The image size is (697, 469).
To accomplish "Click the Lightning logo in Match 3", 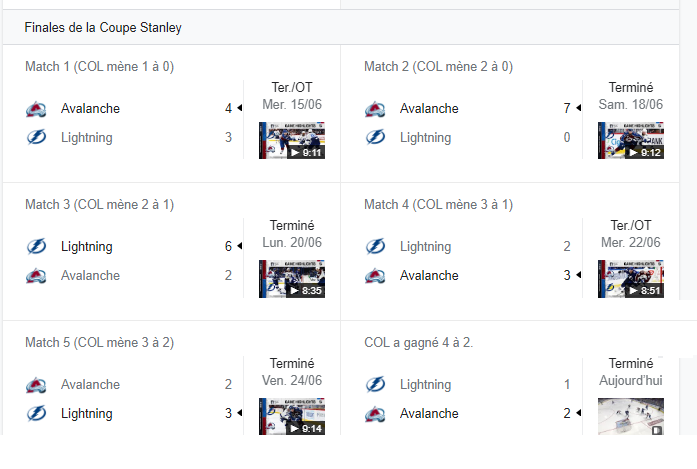I will 36,246.
